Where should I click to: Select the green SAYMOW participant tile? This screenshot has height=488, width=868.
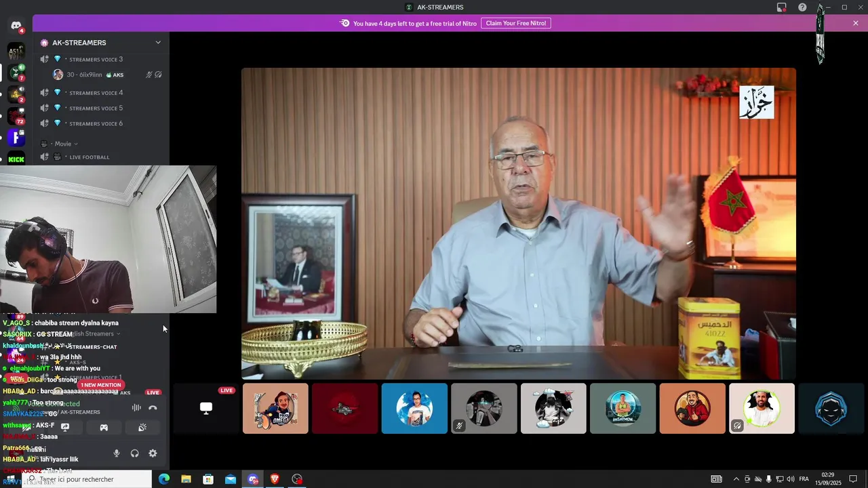(623, 408)
